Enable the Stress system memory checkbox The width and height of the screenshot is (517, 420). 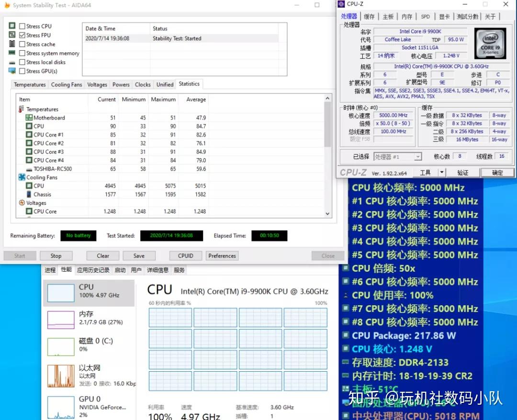[22, 53]
